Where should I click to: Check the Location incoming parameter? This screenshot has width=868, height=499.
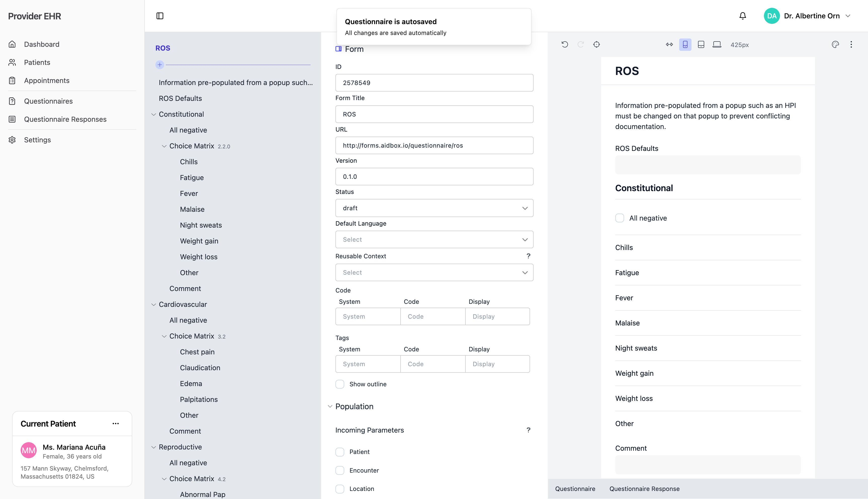click(340, 489)
